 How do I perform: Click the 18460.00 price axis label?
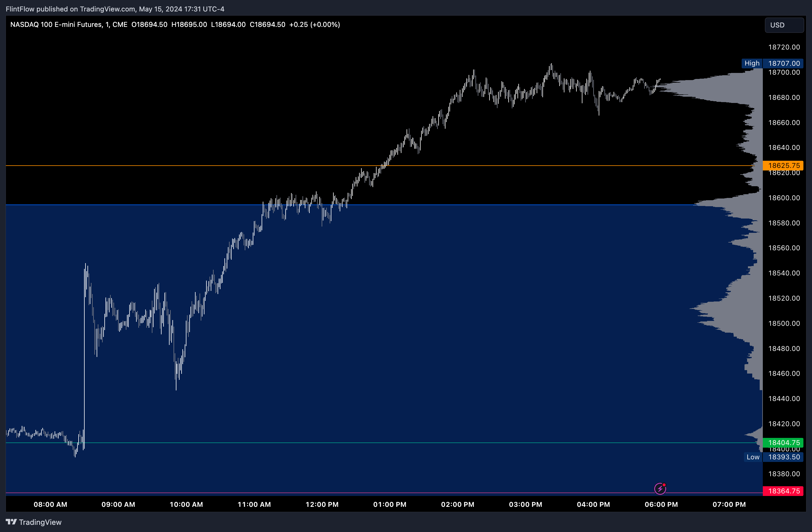tap(784, 373)
